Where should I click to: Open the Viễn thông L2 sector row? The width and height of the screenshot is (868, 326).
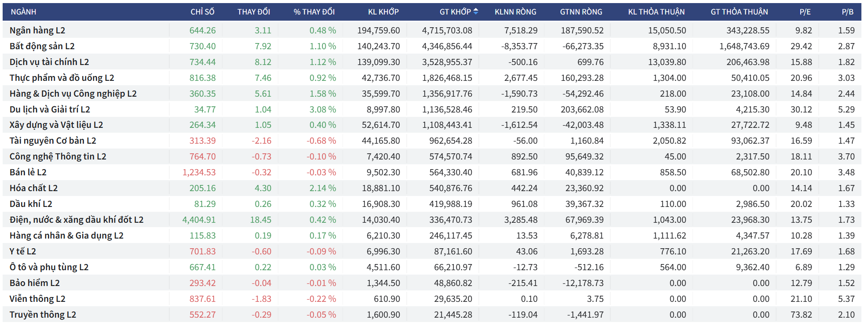pos(37,299)
